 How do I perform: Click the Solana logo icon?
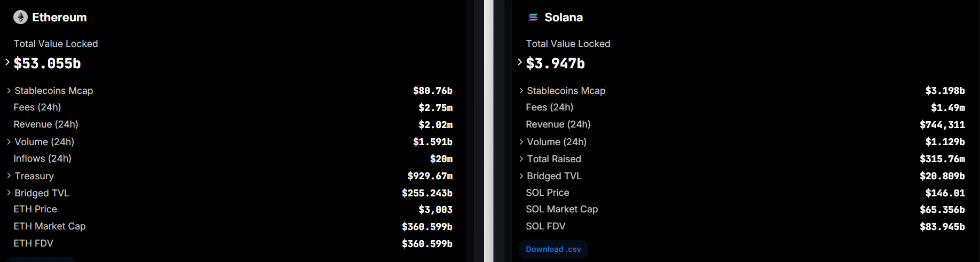[x=533, y=18]
